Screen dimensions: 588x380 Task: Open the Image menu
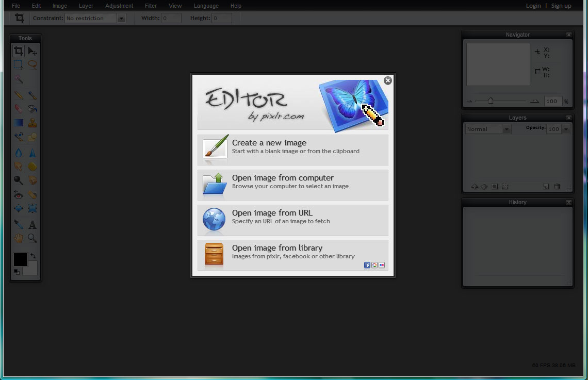[60, 6]
